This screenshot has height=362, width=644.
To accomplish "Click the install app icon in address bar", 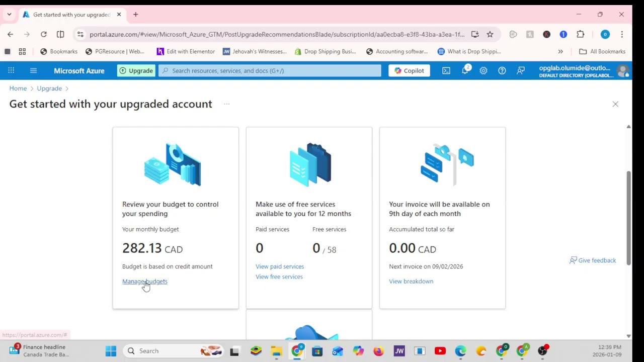I will pos(475,34).
